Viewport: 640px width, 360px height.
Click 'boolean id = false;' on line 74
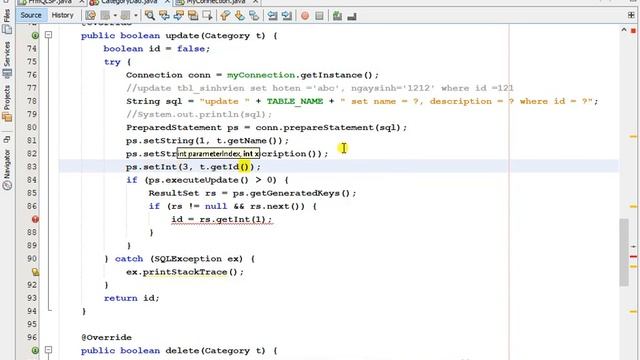click(x=157, y=49)
